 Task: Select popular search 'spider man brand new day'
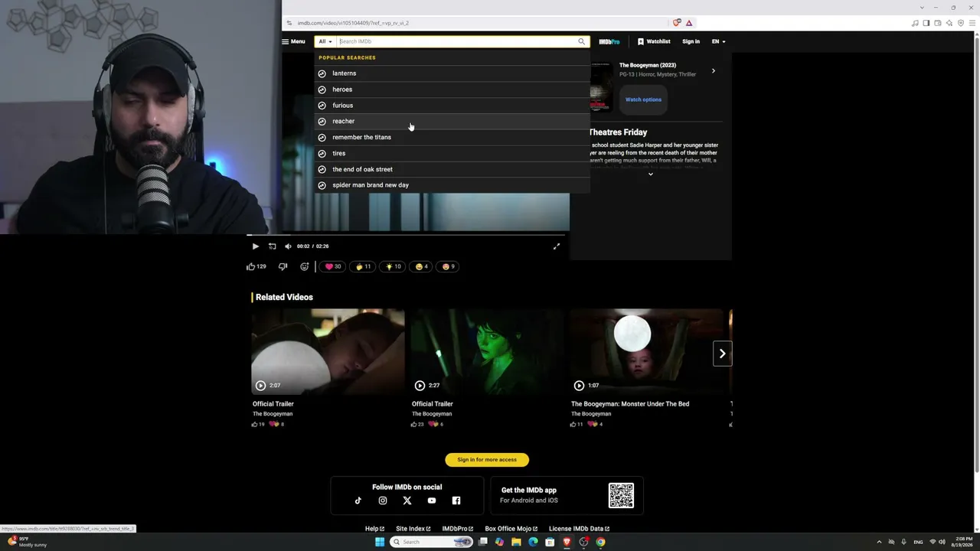point(452,185)
